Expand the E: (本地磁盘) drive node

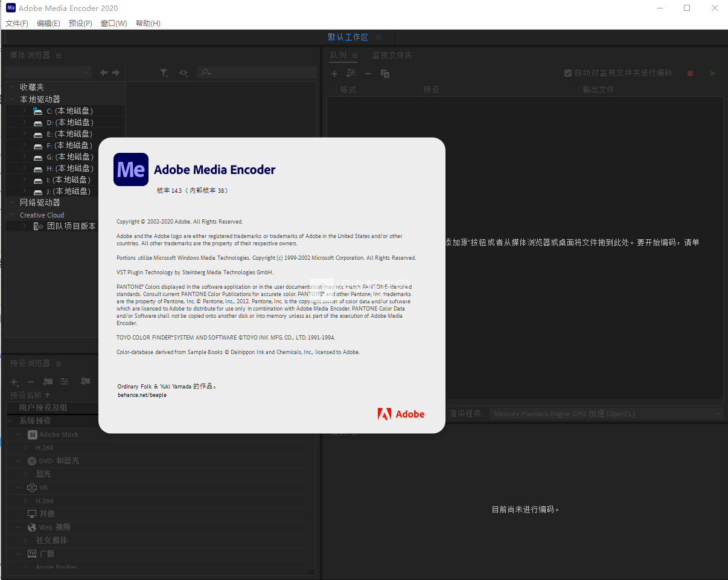pyautogui.click(x=24, y=134)
